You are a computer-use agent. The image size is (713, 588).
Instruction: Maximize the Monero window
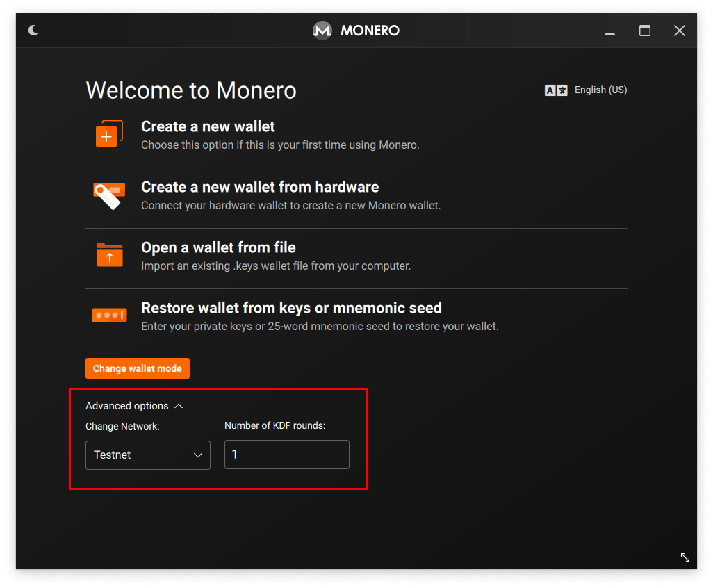tap(645, 31)
